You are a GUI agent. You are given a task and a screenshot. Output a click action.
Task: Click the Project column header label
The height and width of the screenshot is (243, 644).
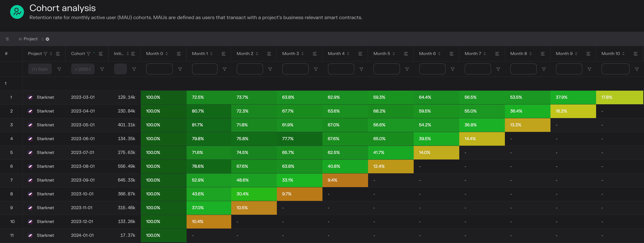[x=35, y=54]
